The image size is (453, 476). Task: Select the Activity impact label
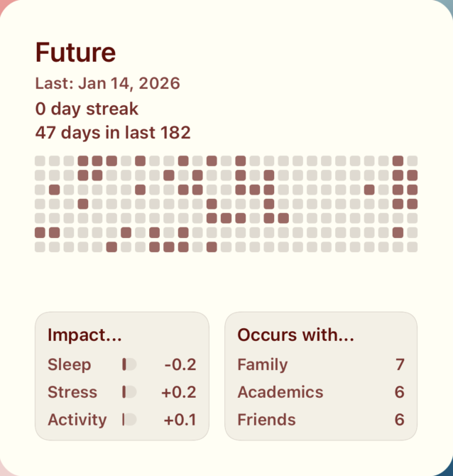tap(77, 420)
